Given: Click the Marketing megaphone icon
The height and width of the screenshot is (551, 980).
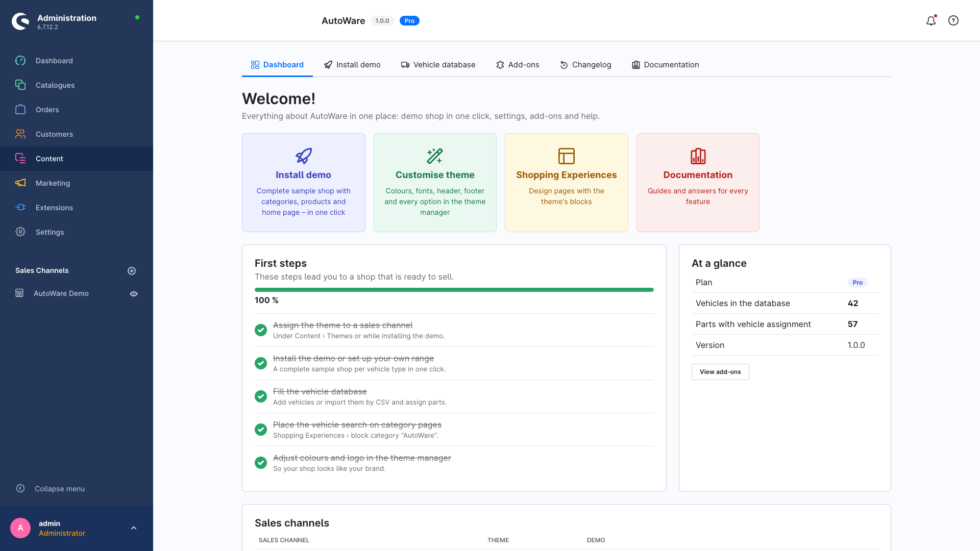Looking at the screenshot, I should pos(20,183).
